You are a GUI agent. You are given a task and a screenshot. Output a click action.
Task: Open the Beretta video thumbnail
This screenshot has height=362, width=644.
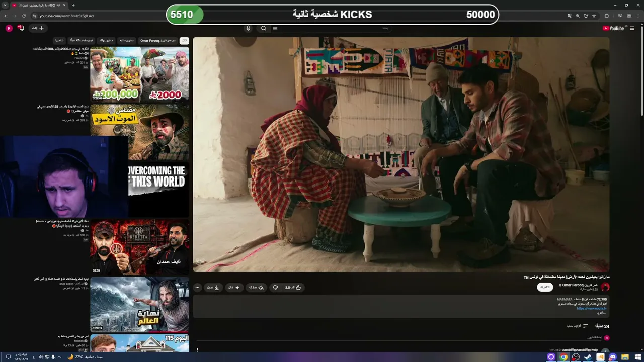coord(140,247)
